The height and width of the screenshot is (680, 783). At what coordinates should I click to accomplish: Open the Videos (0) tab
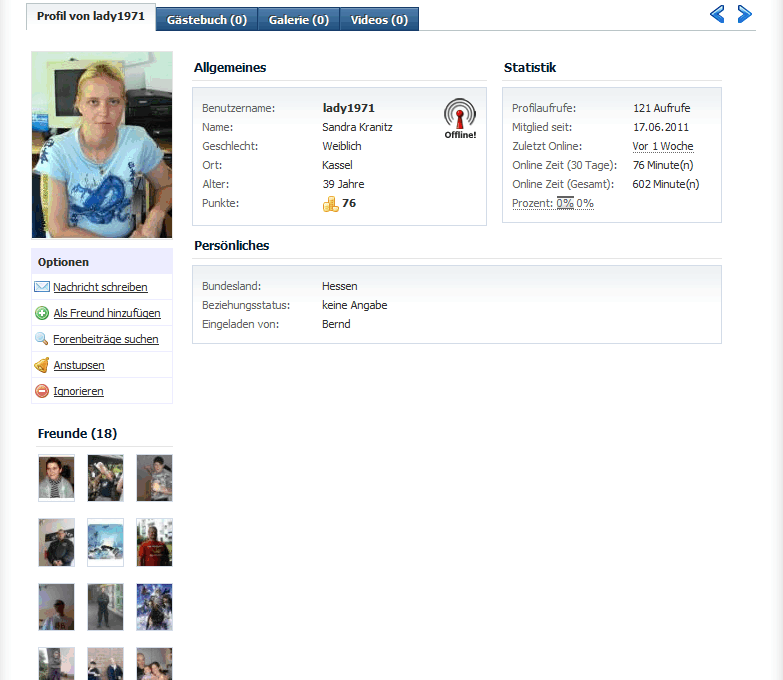pyautogui.click(x=379, y=19)
